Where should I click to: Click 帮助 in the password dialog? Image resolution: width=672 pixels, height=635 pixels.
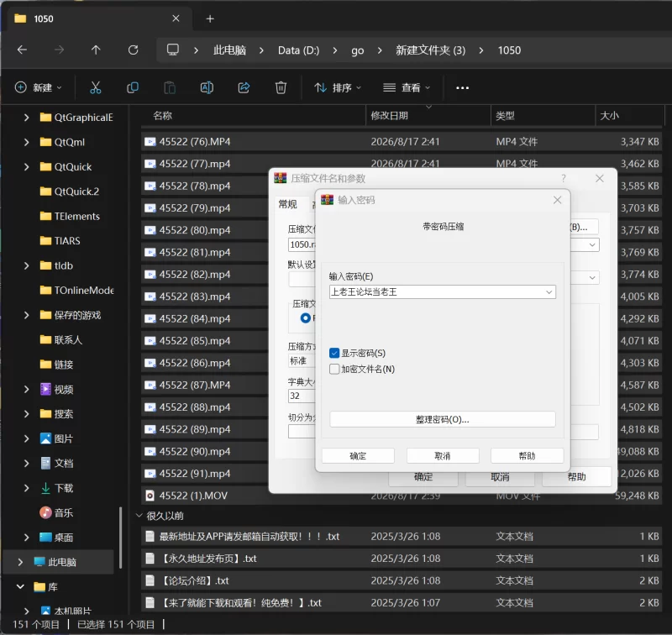coord(528,456)
